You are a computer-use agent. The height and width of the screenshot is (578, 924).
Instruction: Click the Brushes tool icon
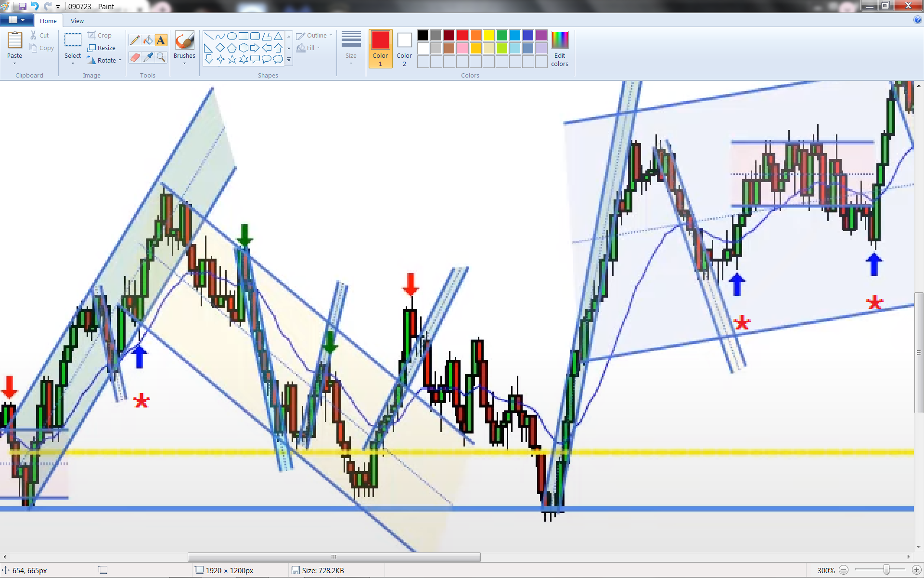pos(184,41)
